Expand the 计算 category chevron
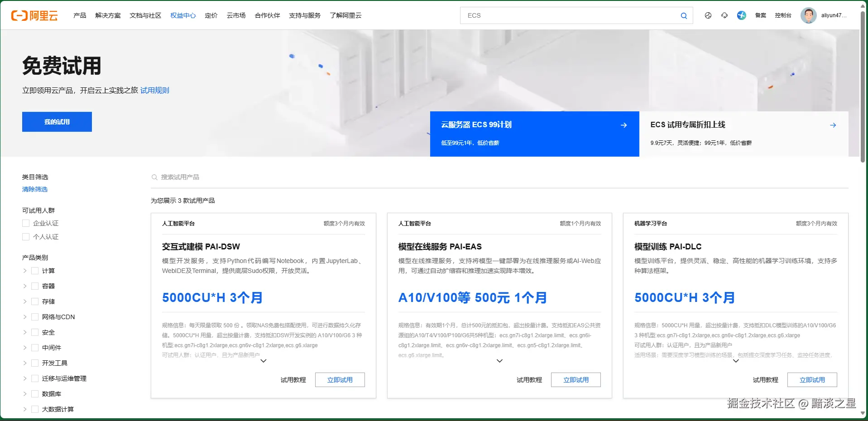 [25, 271]
